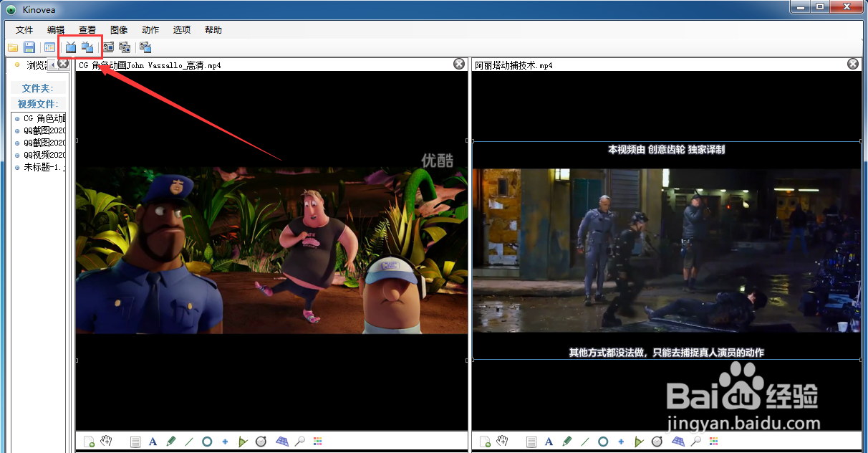Open the 查看 menu
Viewport: 868px width, 453px height.
point(87,29)
